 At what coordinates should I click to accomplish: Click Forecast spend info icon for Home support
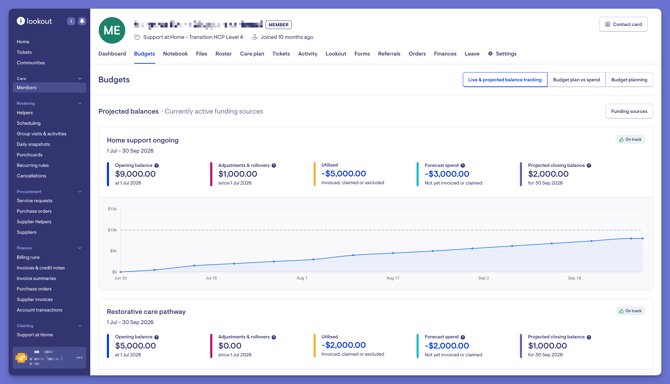tap(463, 165)
